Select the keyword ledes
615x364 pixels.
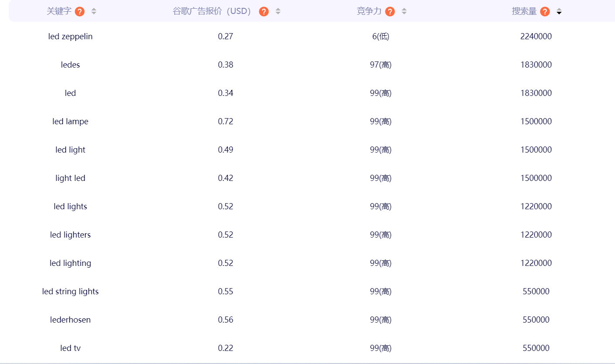[x=70, y=65]
